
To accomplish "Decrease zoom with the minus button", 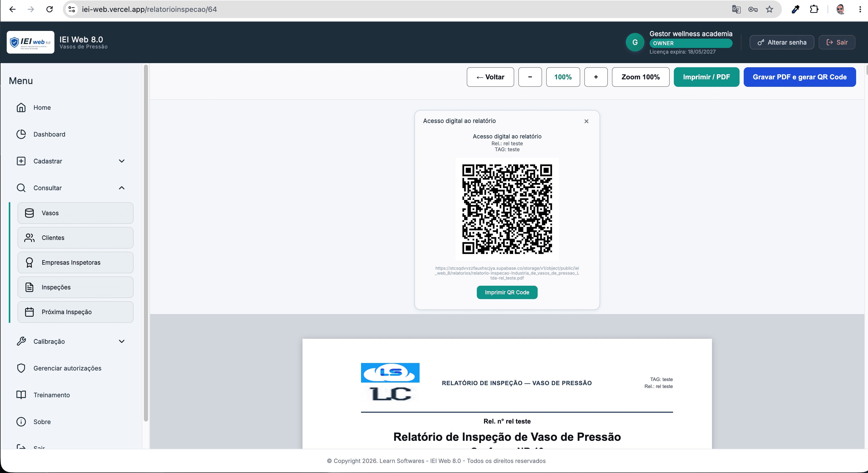I will pyautogui.click(x=530, y=77).
